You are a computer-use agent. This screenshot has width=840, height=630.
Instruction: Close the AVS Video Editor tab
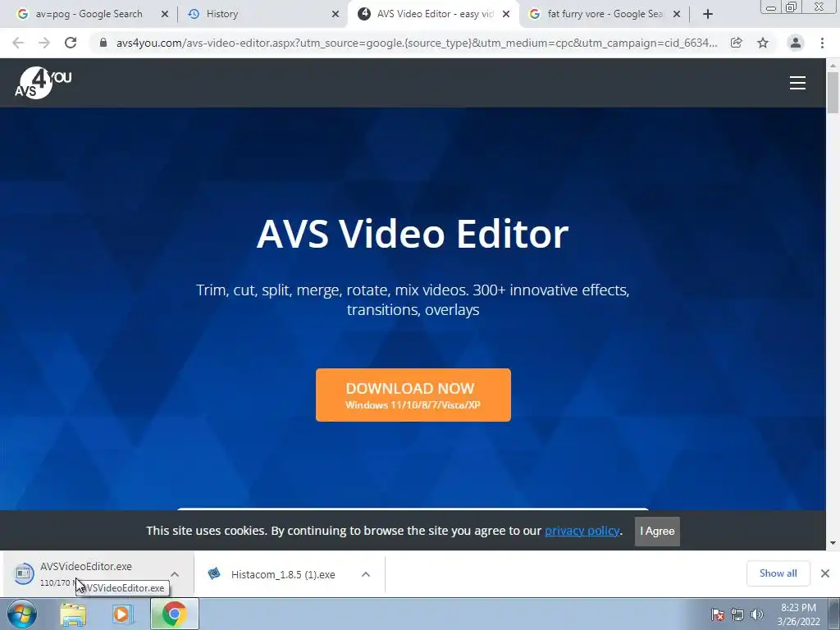pyautogui.click(x=506, y=14)
